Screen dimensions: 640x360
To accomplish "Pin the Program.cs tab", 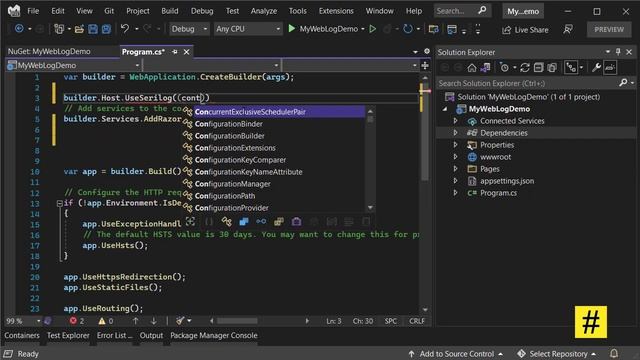I will [x=175, y=52].
